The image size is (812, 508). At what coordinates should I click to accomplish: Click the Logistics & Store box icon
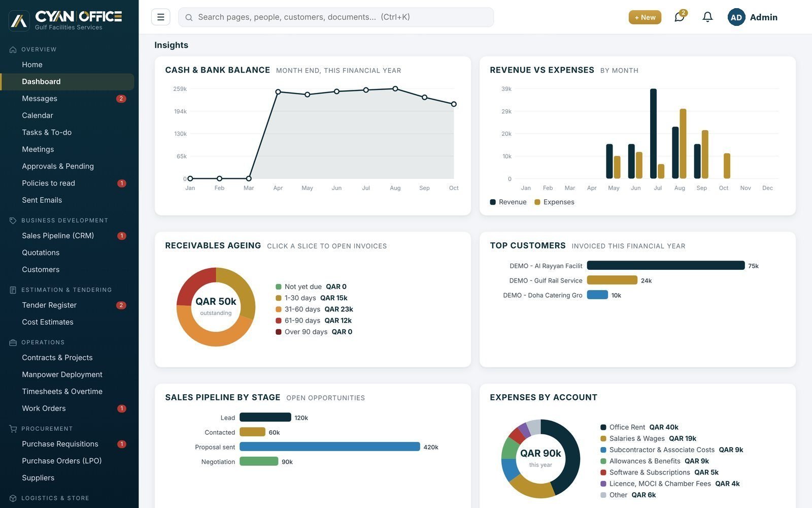click(13, 498)
